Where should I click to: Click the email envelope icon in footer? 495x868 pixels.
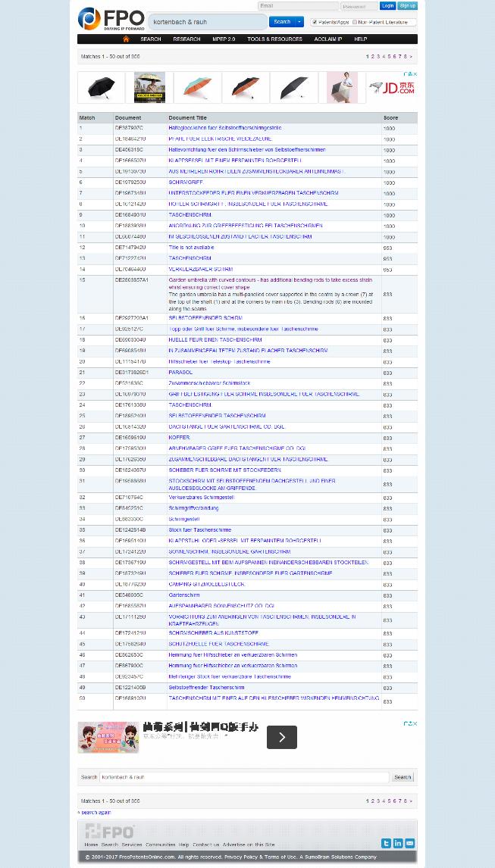coord(409,843)
